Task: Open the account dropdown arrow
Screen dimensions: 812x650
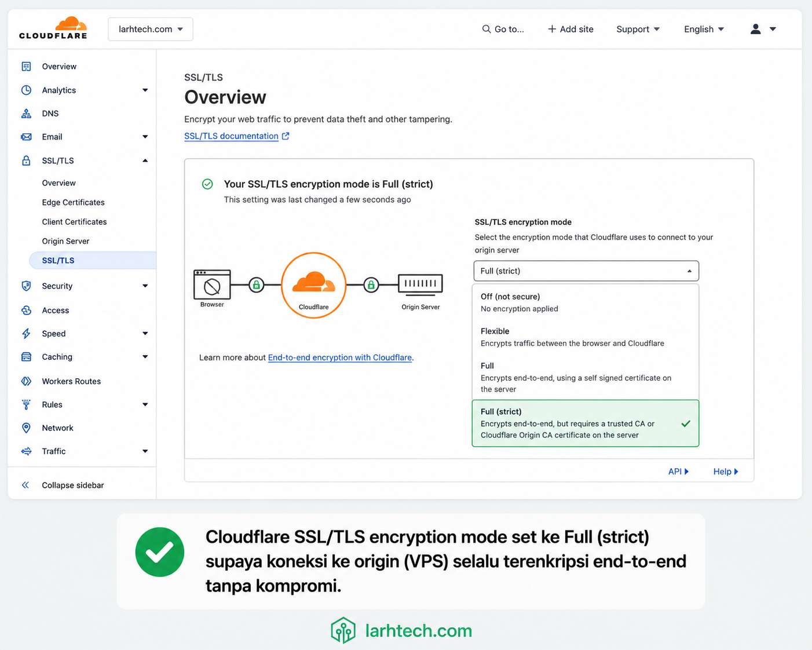Action: point(773,29)
